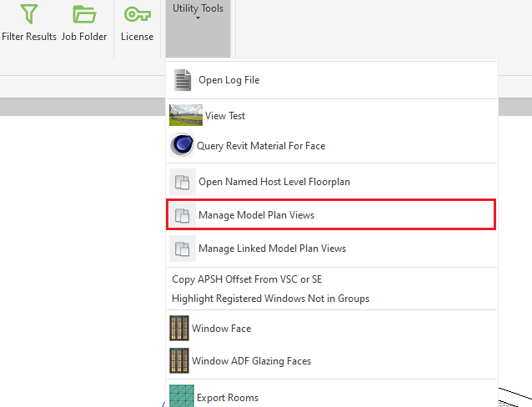The image size is (532, 407).
Task: Choose the Export Rooms menu label
Action: click(x=228, y=398)
